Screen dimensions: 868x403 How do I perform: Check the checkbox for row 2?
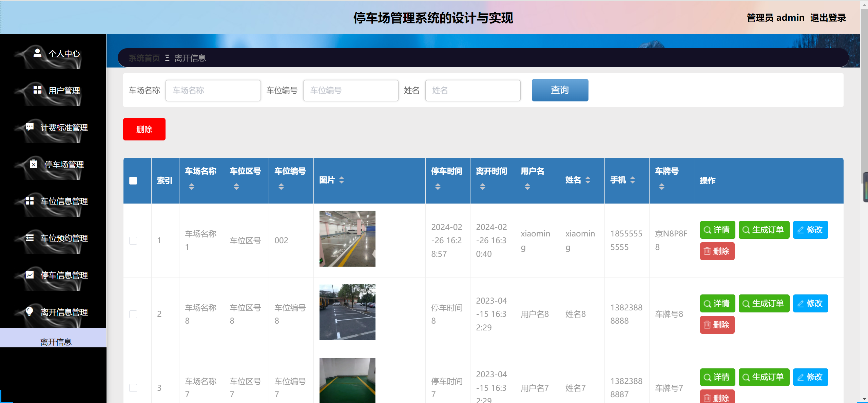(133, 314)
